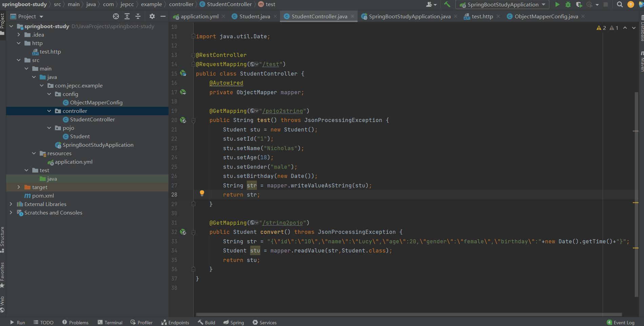Expand External Libraries node
This screenshot has width=644, height=326.
tap(11, 204)
